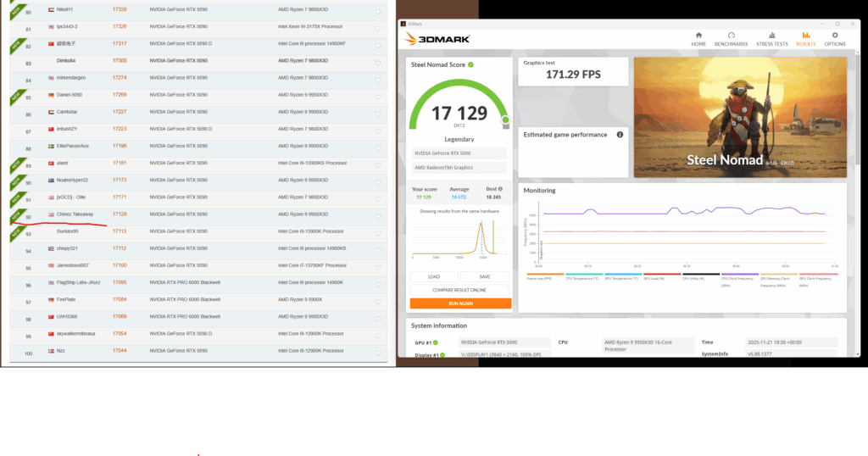This screenshot has height=456, width=868.
Task: Switch to the Benchmarks tab
Action: [731, 39]
